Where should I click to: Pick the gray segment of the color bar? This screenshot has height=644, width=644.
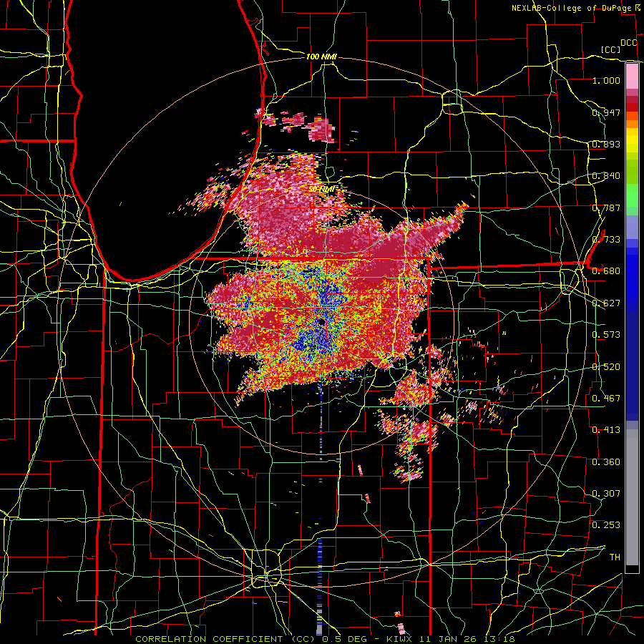click(632, 497)
